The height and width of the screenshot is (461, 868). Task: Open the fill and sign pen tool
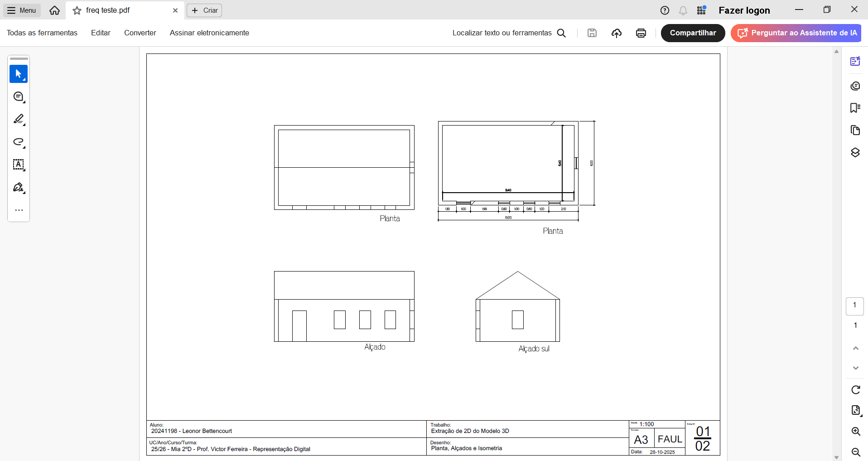pyautogui.click(x=18, y=187)
